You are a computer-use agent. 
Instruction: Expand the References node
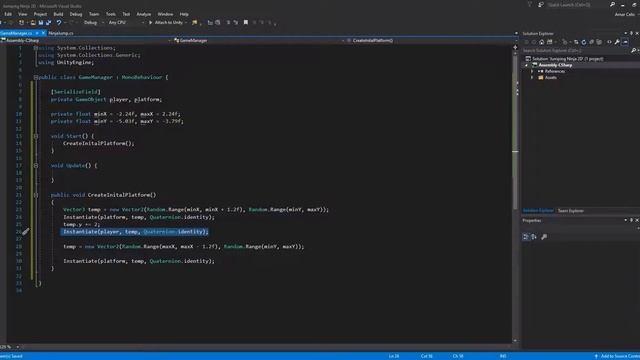pyautogui.click(x=532, y=71)
